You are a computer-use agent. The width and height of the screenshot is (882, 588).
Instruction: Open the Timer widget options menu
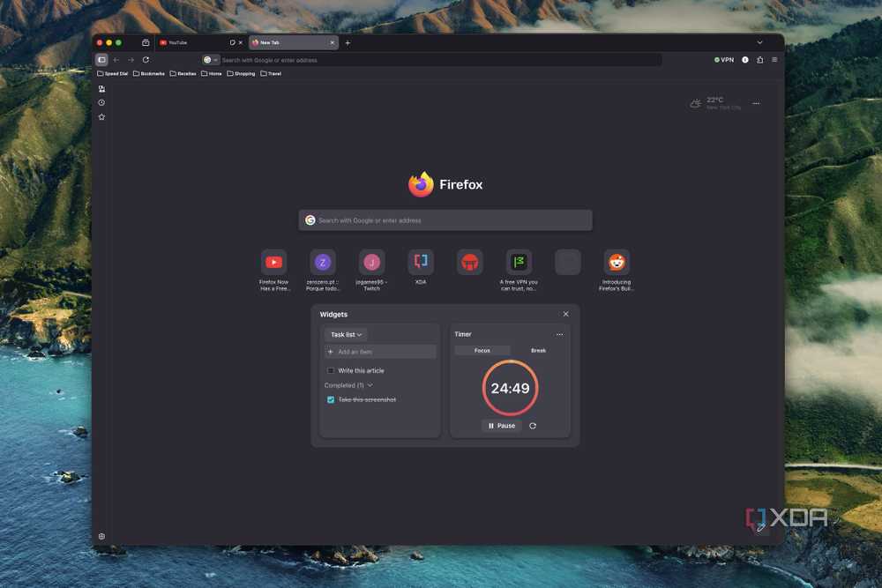(560, 334)
